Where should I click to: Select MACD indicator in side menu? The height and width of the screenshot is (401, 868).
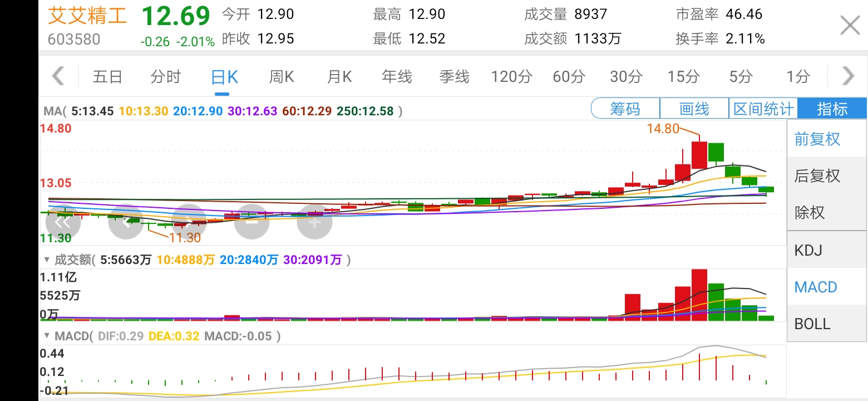click(x=827, y=287)
